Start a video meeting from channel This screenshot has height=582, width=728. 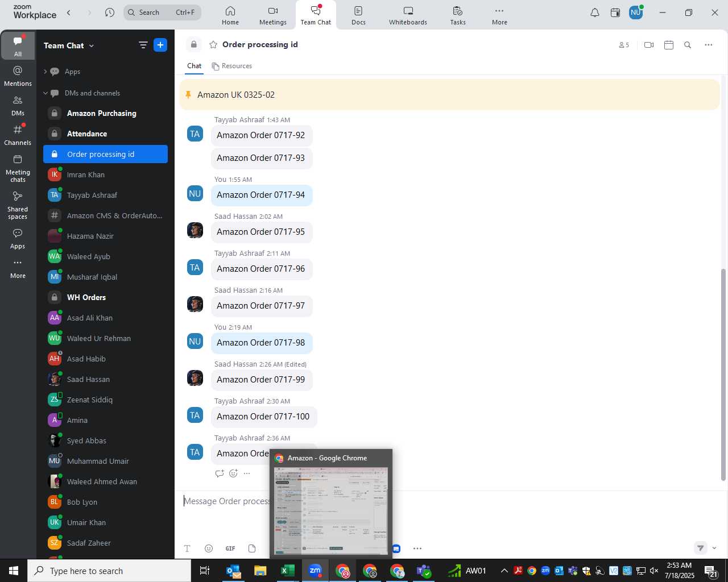pos(649,45)
